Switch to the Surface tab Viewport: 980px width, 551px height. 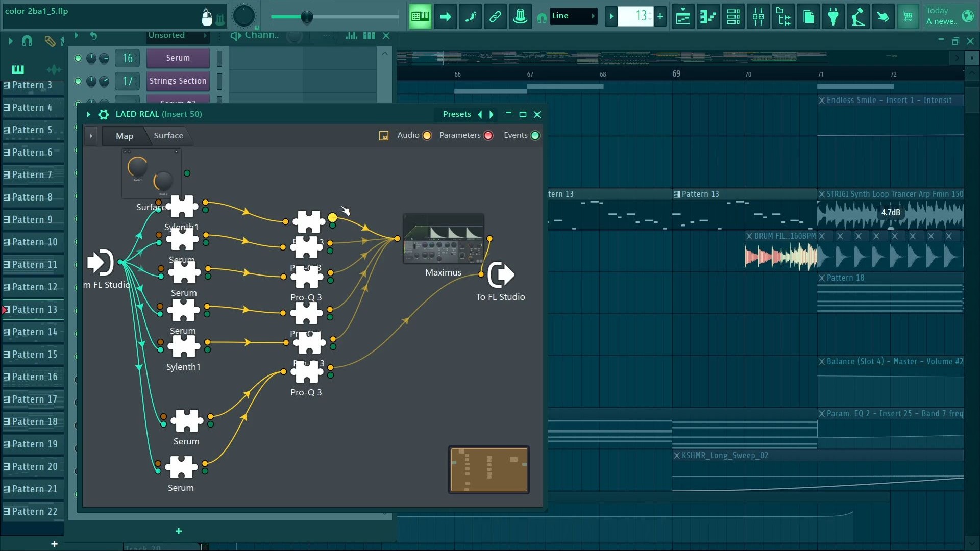point(168,135)
